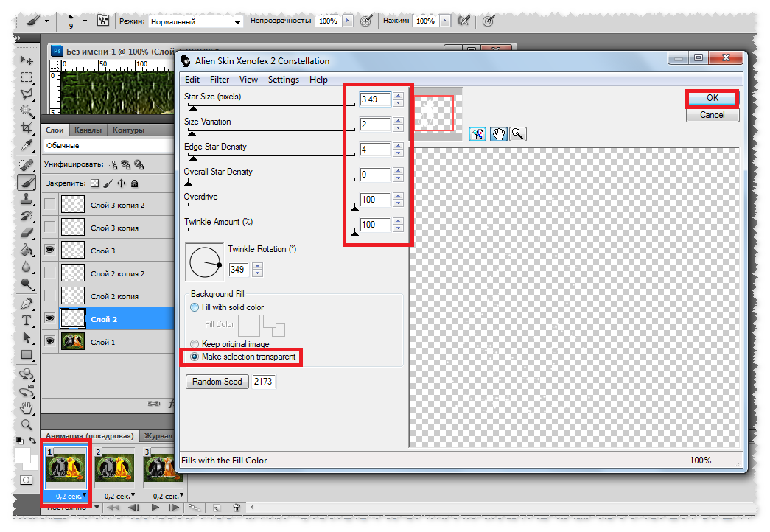The width and height of the screenshot is (770, 532).
Task: Click the Hand icon in Constellation preview tools
Action: 498,133
